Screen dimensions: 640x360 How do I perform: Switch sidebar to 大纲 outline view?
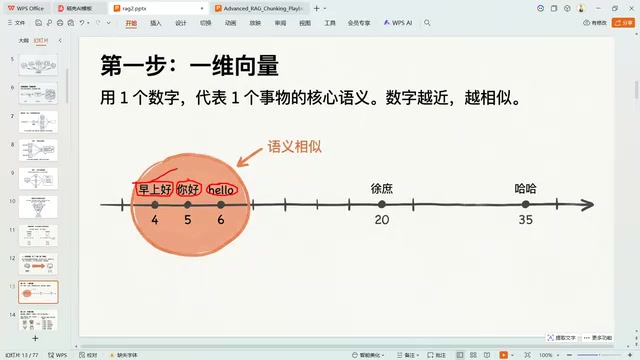(24, 40)
